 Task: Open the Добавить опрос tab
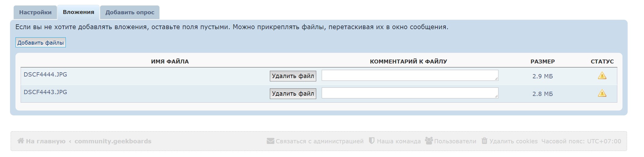[x=130, y=12]
